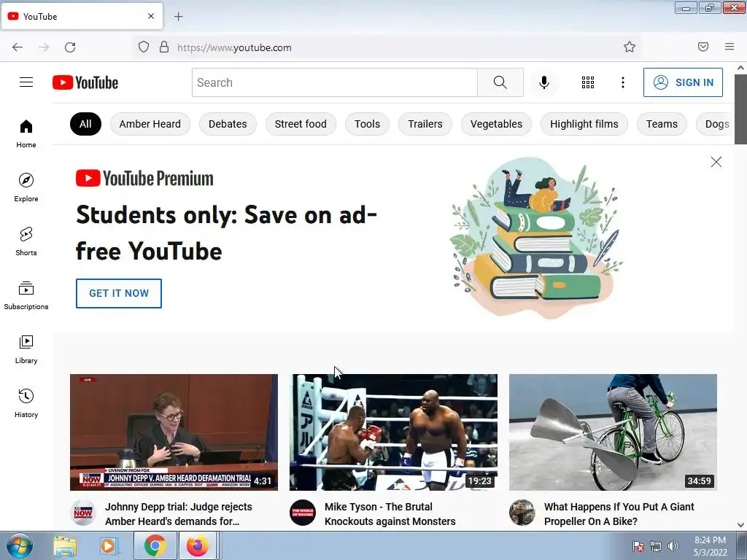Open the Windows Start menu
The height and width of the screenshot is (560, 747).
[19, 545]
